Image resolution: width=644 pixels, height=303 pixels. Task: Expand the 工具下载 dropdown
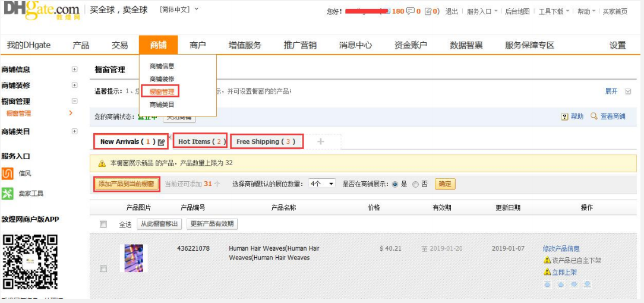click(554, 11)
